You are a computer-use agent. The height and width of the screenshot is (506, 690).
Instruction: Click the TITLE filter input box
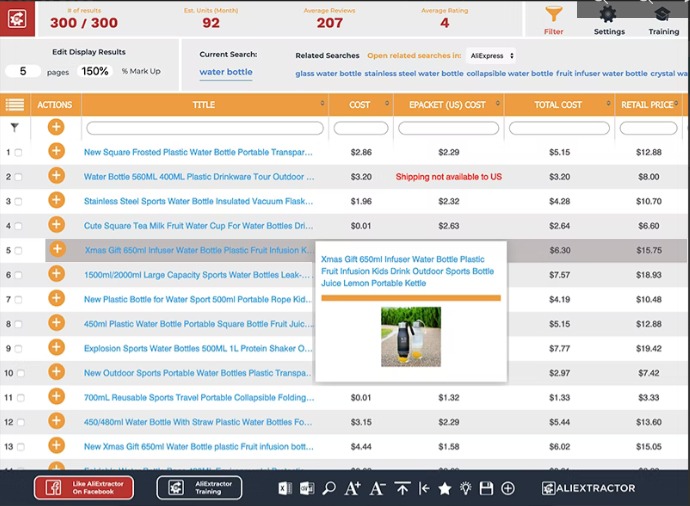coord(205,128)
